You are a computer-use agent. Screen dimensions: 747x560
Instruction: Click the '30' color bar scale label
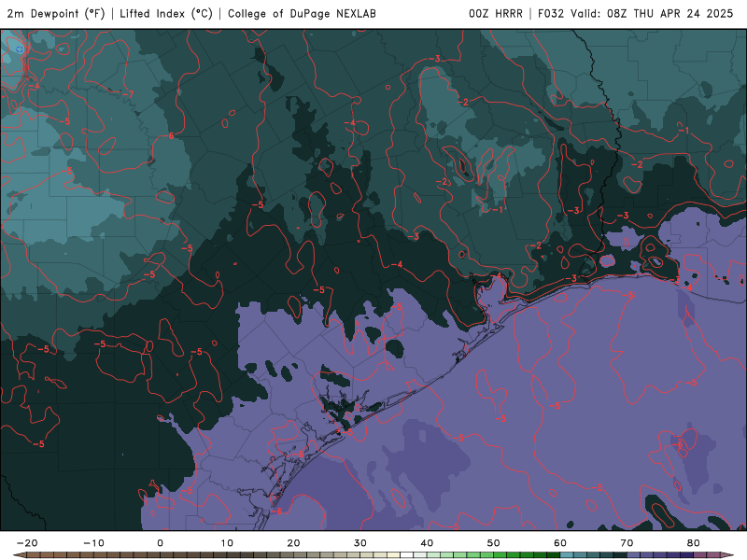coord(360,543)
